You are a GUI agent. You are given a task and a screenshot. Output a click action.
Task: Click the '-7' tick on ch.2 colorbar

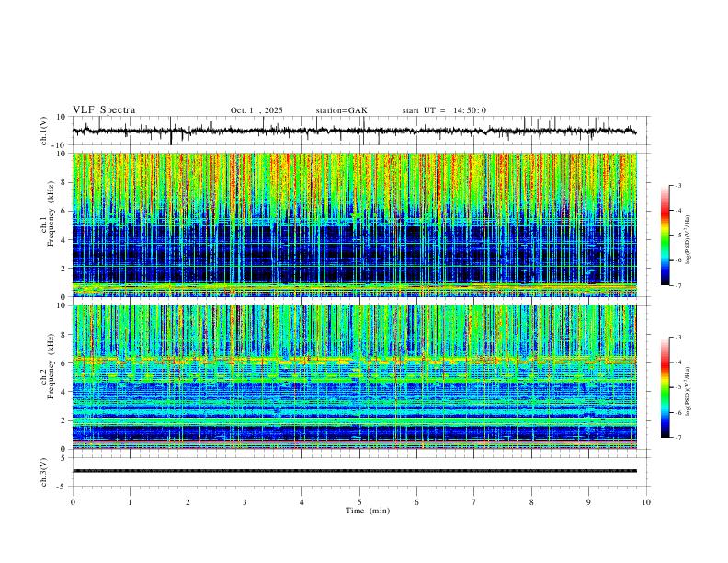click(678, 438)
